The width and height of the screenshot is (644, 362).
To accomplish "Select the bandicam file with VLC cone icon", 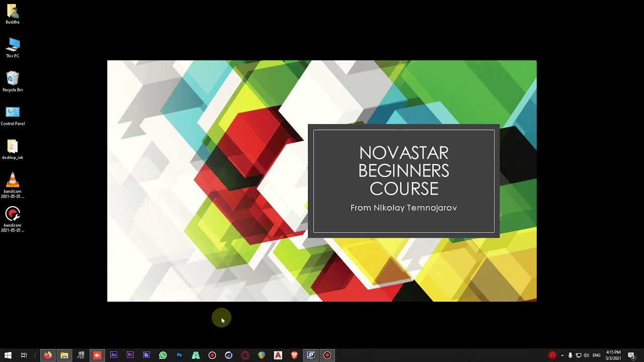I will 13,185.
